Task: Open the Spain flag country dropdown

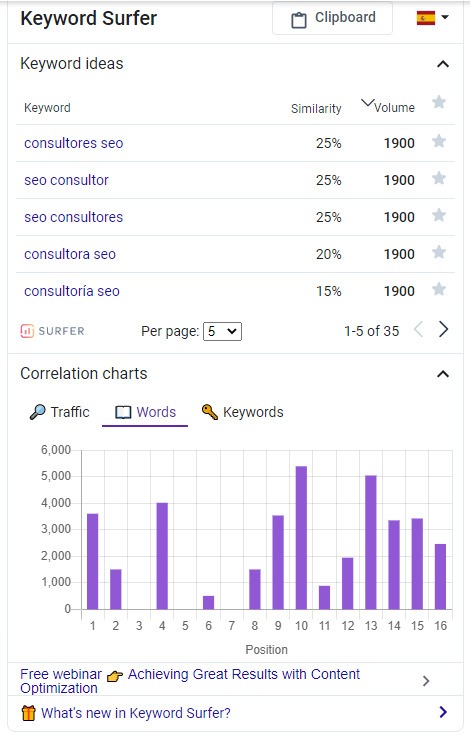Action: click(432, 18)
